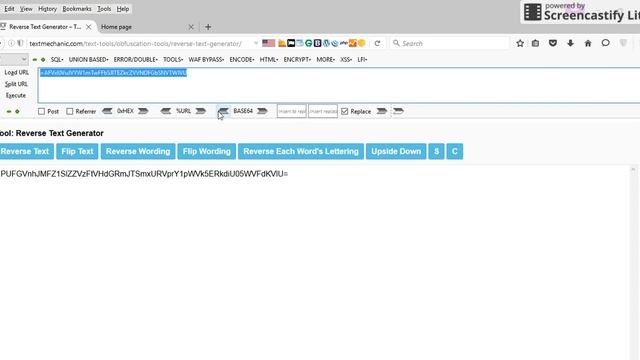
Task: Click the speech bubble chat icon
Action: 605,43
